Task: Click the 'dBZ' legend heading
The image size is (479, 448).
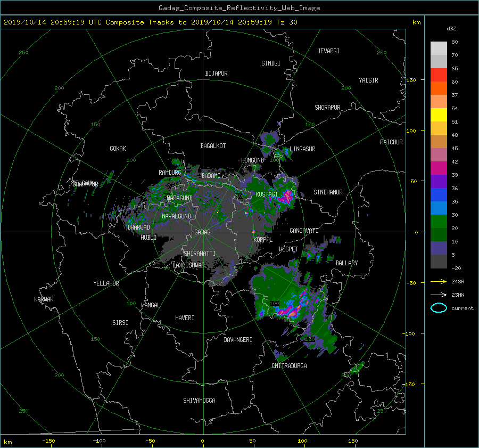Action: (451, 29)
